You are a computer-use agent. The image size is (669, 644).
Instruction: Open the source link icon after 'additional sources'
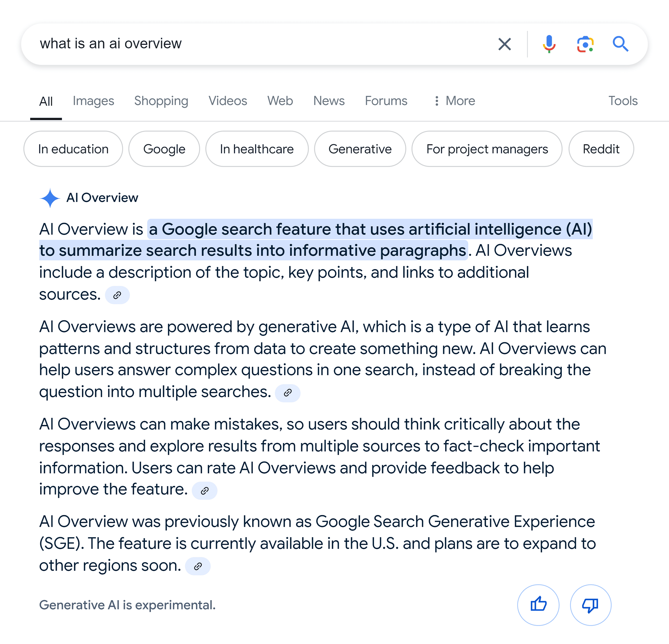117,294
